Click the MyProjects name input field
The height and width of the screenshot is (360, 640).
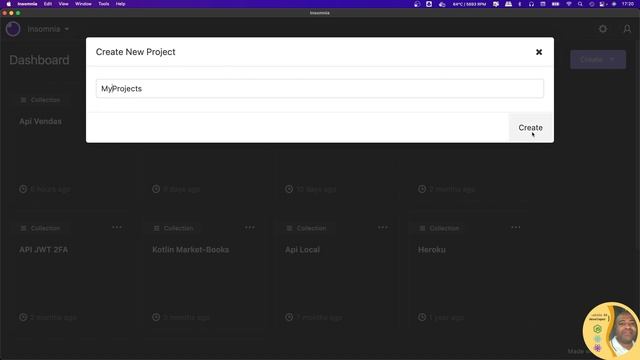320,89
